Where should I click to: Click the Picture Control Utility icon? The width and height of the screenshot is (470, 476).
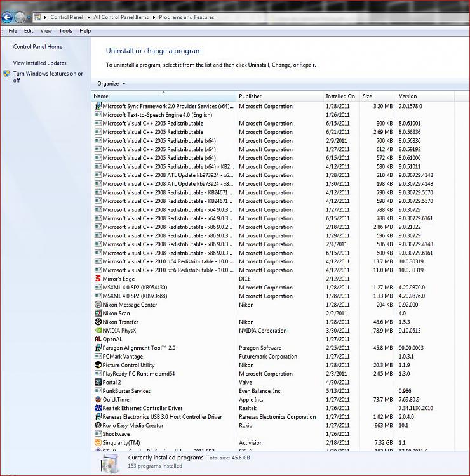coord(98,365)
